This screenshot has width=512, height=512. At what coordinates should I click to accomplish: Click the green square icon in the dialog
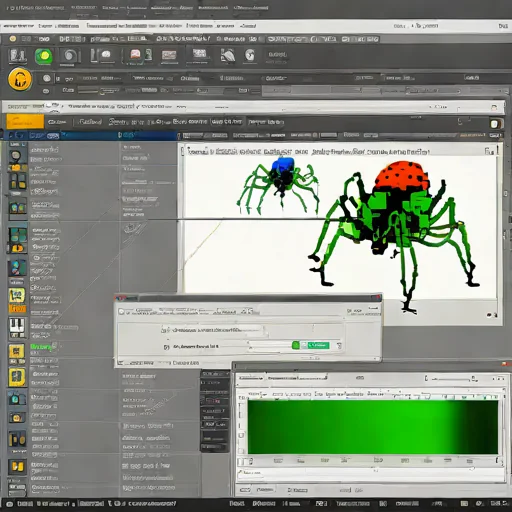[x=296, y=345]
